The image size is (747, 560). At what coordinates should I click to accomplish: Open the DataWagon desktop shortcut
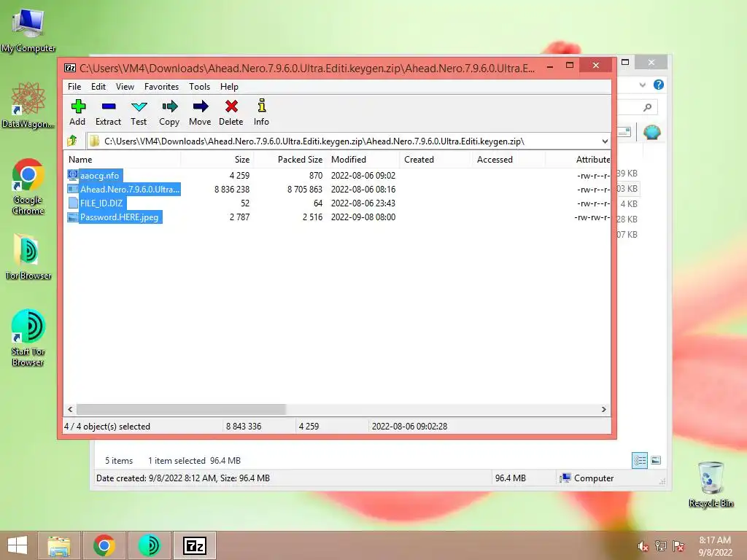[x=28, y=105]
